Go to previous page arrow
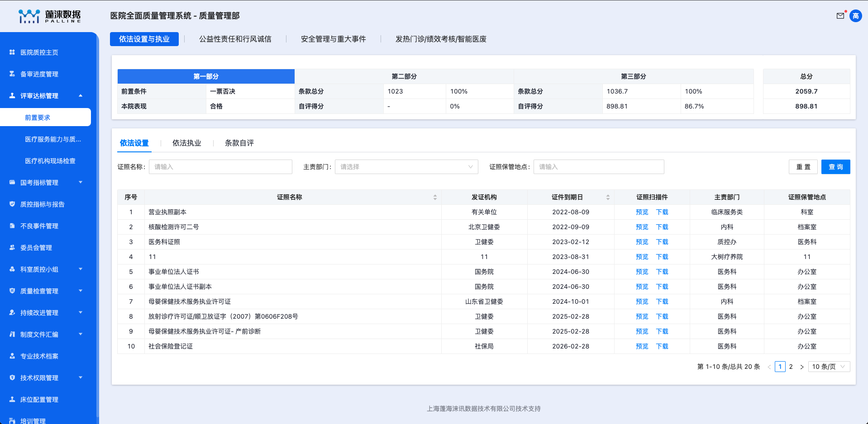 click(x=769, y=367)
